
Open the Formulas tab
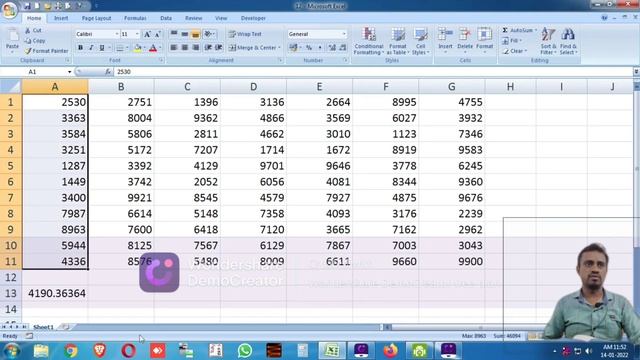point(135,18)
